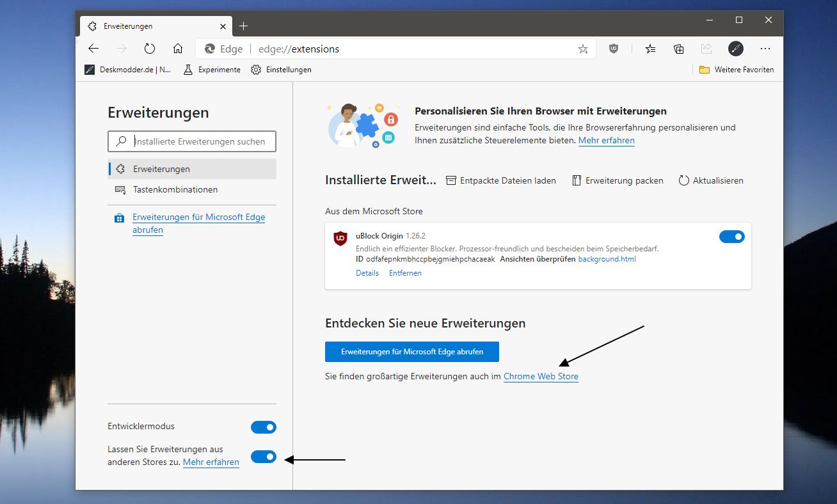Click the extension ID text odfafepnkmbhccpbejgmiehpchacaeak
837x504 pixels.
pos(431,259)
